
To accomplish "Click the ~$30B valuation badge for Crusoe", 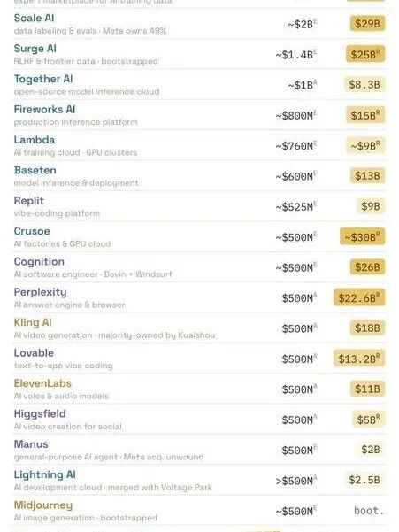I will pos(363,236).
